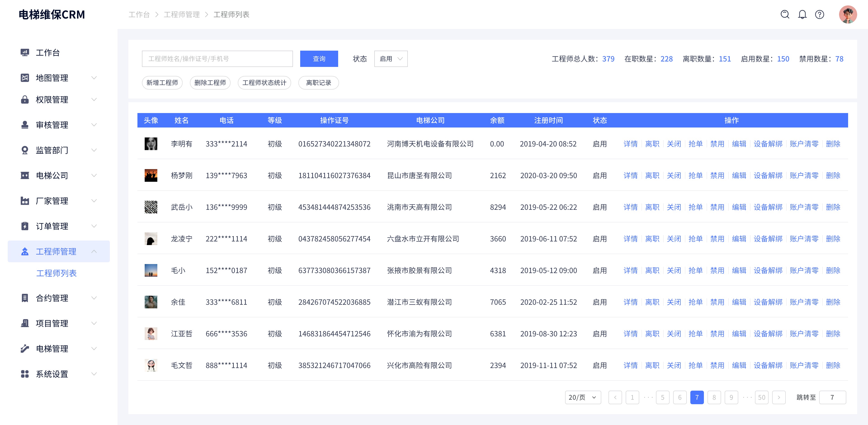This screenshot has width=868, height=425.
Task: Click the engineer search input field
Action: click(217, 59)
